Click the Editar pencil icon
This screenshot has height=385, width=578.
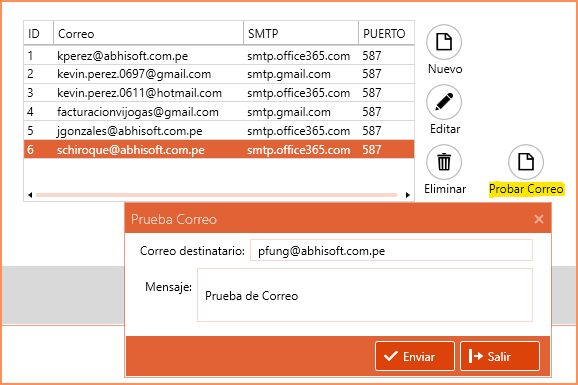tap(444, 102)
